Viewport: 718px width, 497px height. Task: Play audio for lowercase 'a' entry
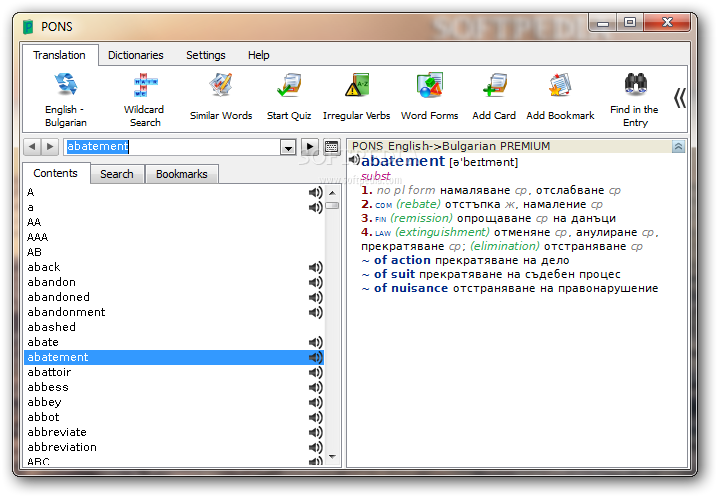coord(315,208)
